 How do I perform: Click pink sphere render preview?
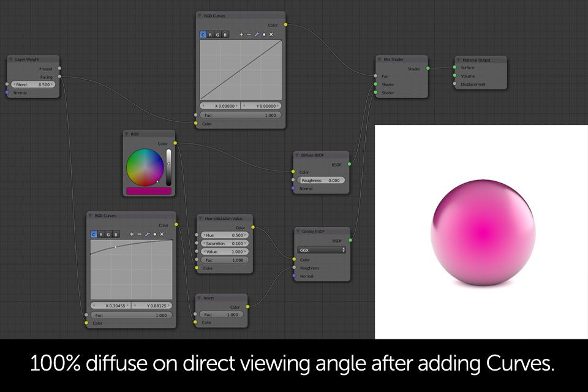[483, 233]
